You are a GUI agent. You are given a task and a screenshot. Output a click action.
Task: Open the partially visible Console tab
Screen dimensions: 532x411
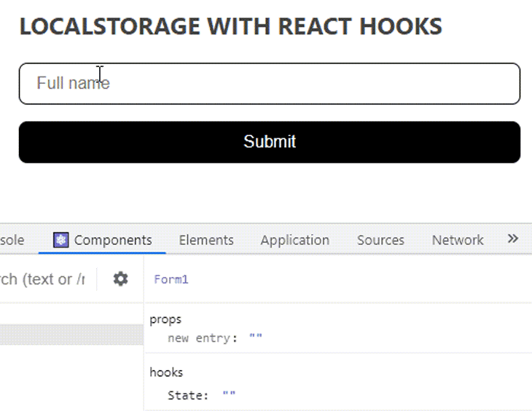(x=12, y=240)
